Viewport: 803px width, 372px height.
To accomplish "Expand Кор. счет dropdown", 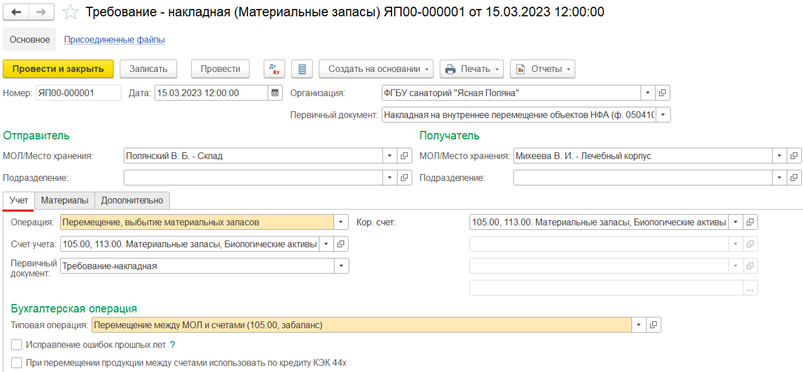I will click(735, 222).
